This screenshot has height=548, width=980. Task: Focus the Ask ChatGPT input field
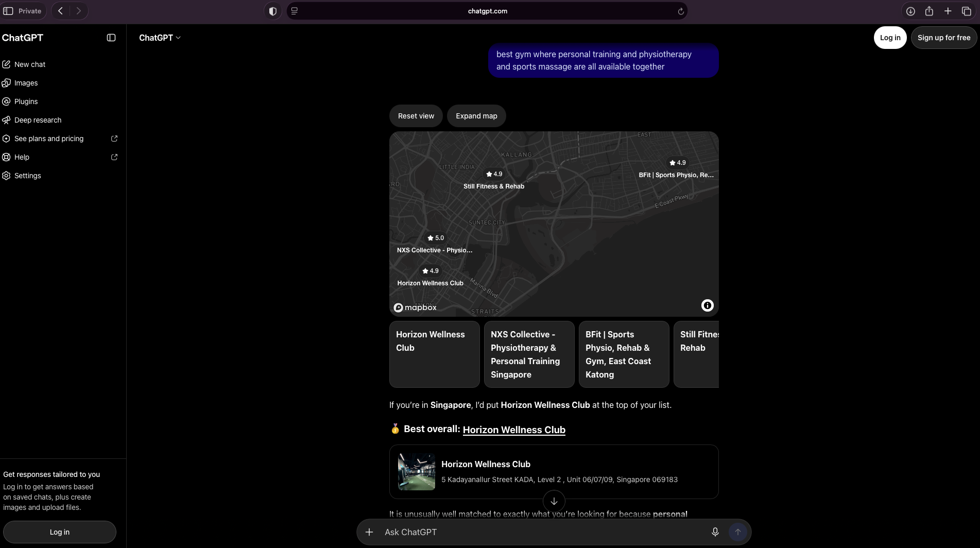point(543,532)
